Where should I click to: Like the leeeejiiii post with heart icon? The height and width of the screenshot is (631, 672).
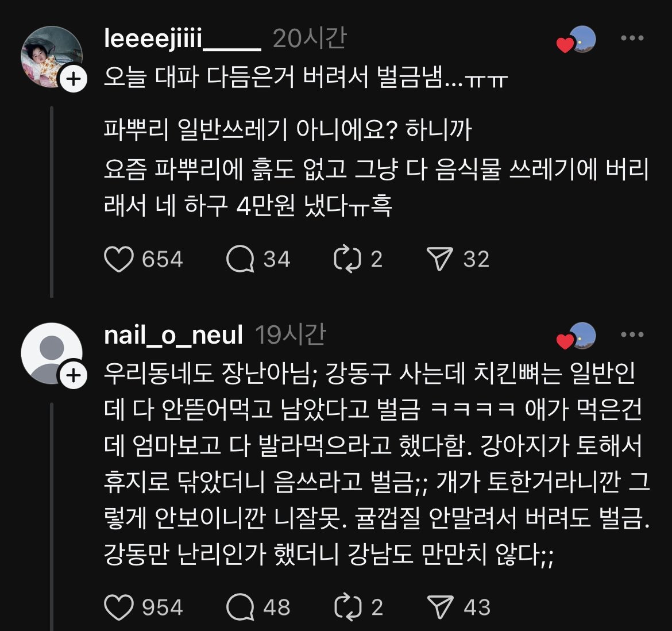tap(119, 260)
